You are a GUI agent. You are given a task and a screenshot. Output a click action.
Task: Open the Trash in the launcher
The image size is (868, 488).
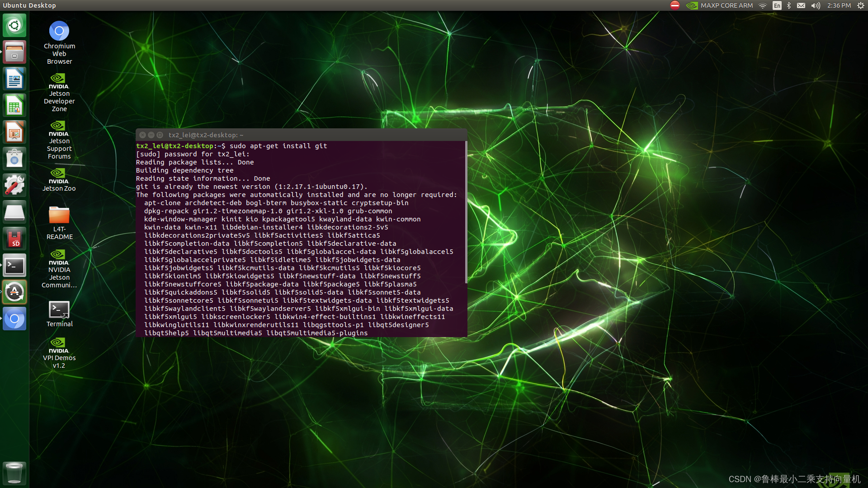coord(14,473)
